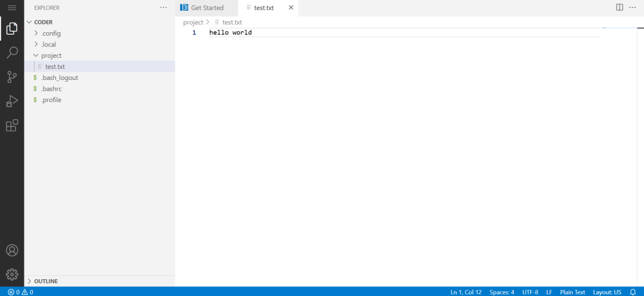Collapse the CODER workspace section
The image size is (644, 296).
coord(100,22)
